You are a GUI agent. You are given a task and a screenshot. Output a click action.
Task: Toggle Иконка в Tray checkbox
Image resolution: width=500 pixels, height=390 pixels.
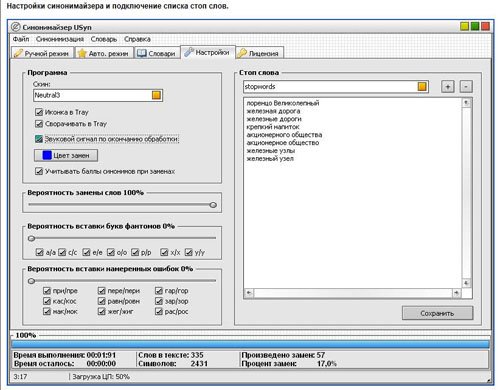click(39, 112)
